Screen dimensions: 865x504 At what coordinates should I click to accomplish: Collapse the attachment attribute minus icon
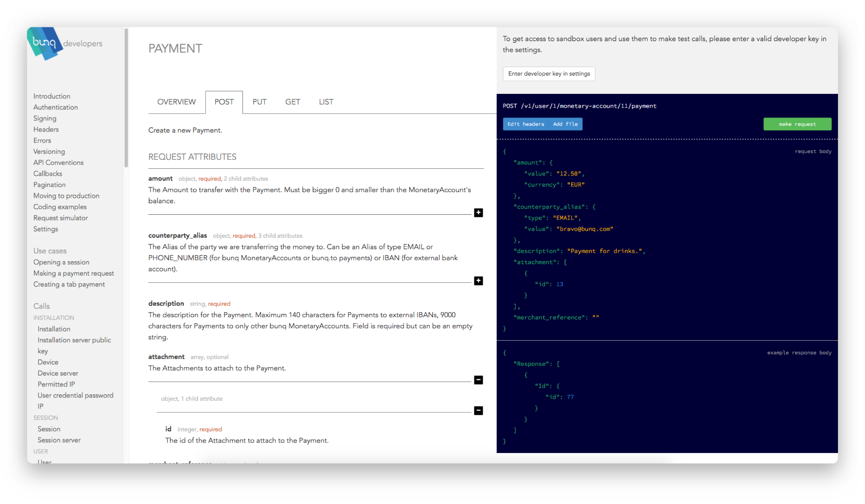point(478,380)
